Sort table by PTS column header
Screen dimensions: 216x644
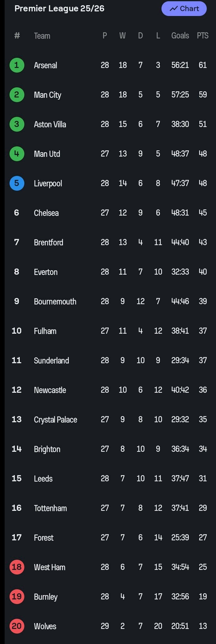202,36
